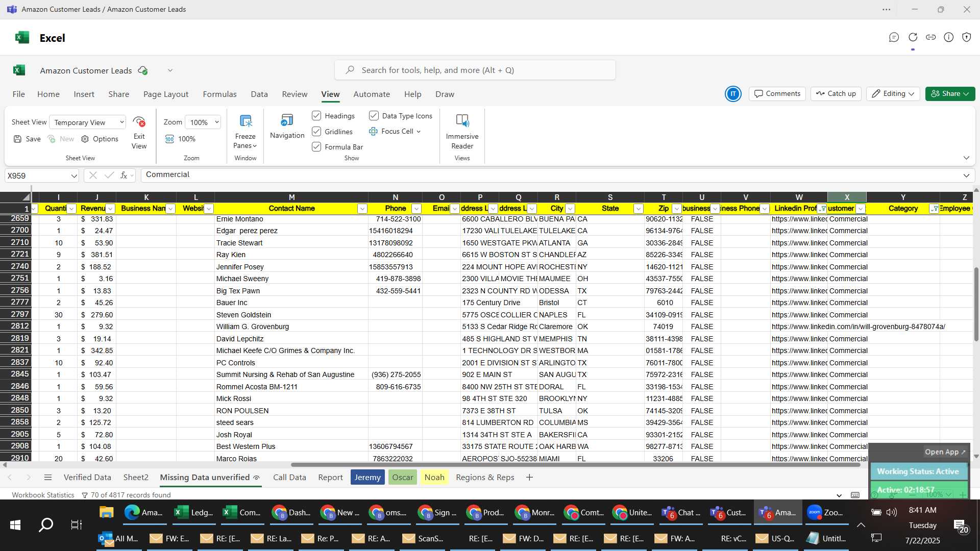Open the Contact Name column filter
Viewport: 980px width, 551px height.
(362, 209)
